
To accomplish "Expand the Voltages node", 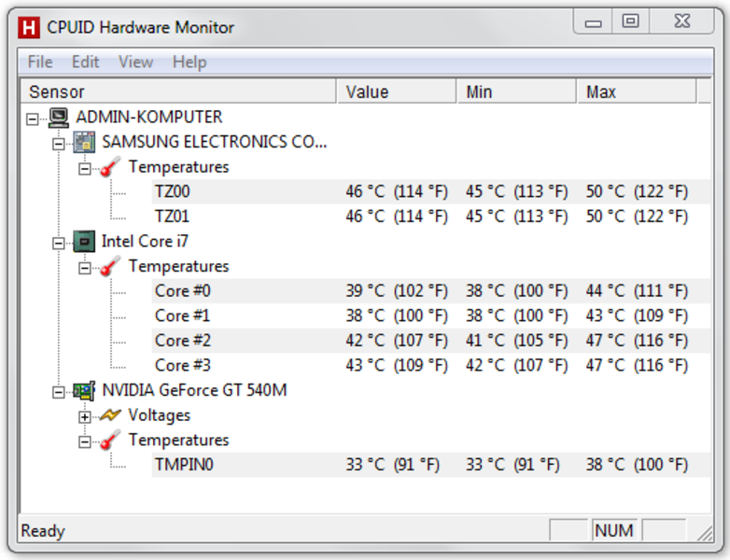I will 84,416.
